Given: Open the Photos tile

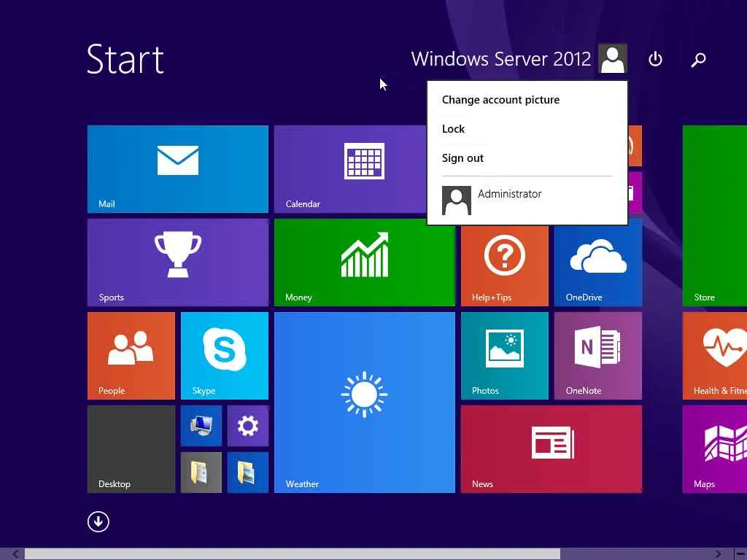Looking at the screenshot, I should click(x=505, y=356).
